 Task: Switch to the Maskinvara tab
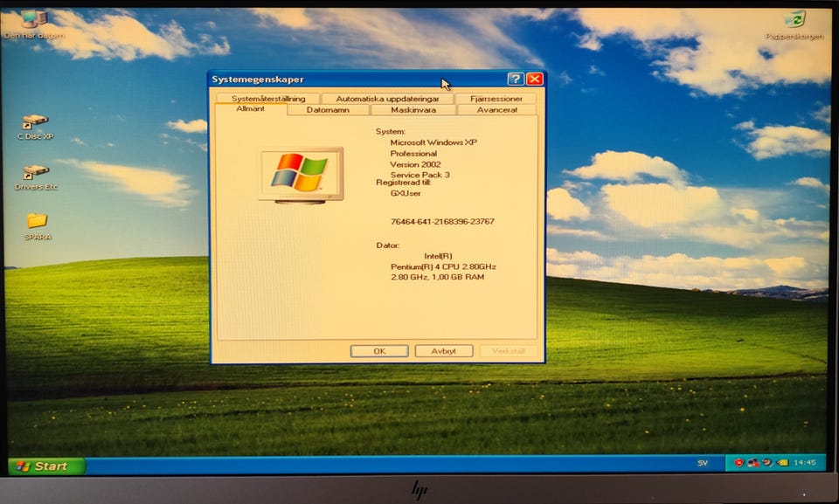tap(413, 110)
